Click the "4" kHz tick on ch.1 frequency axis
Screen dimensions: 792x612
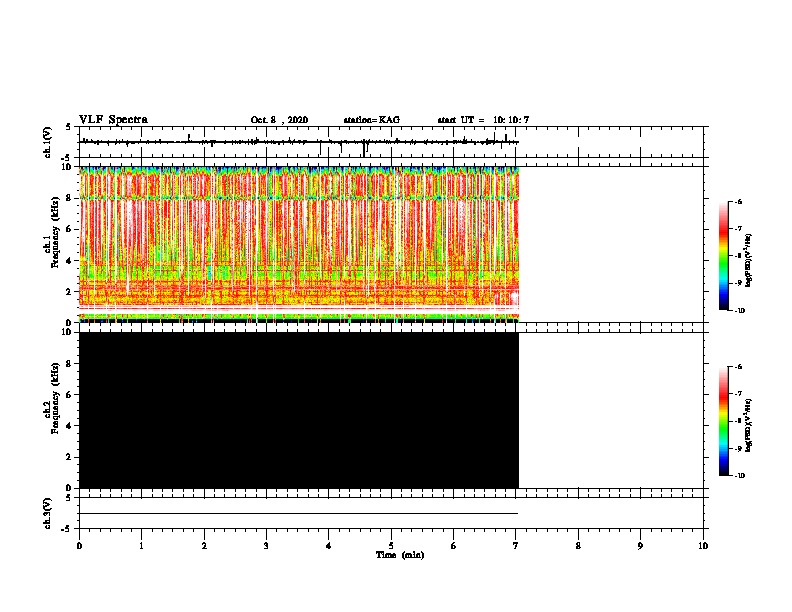[70, 261]
